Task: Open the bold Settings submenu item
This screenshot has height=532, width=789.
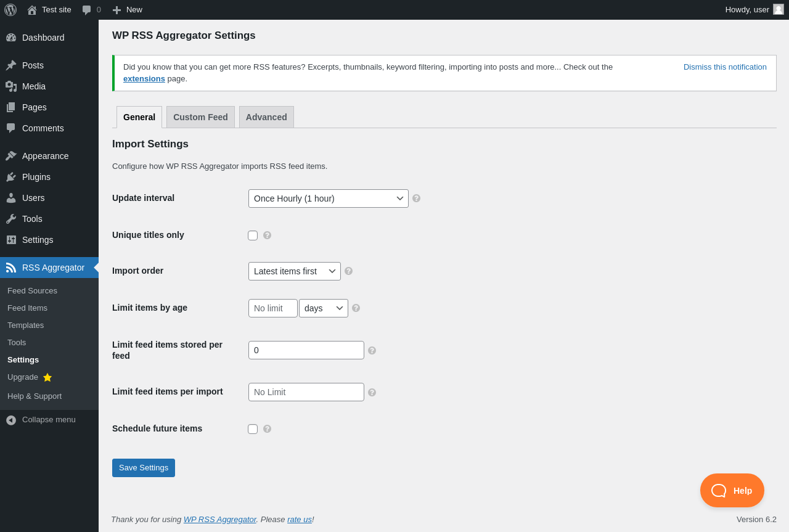Action: tap(23, 360)
